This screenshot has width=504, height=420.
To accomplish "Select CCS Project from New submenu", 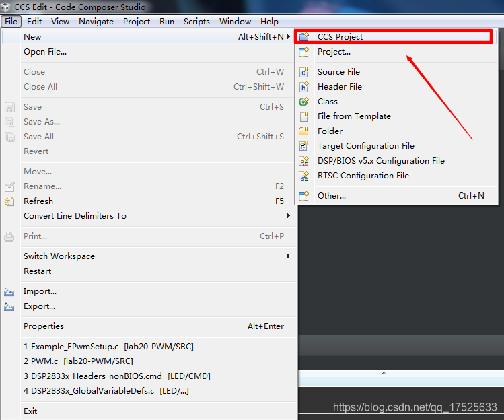I will click(x=396, y=37).
